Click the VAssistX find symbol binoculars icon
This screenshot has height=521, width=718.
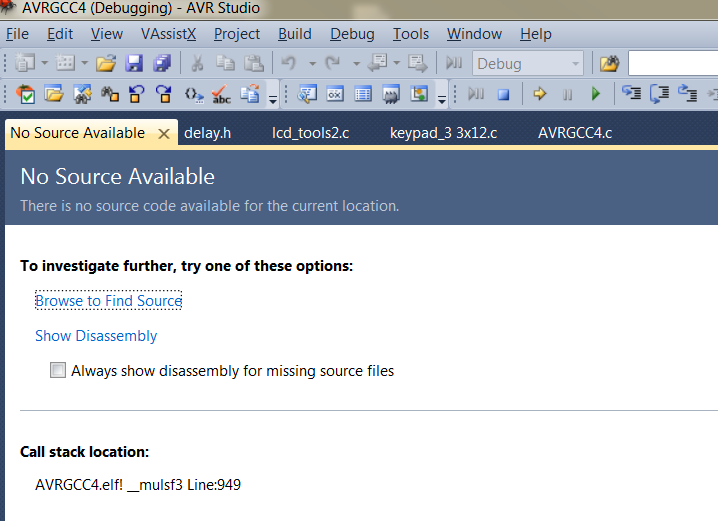82,94
